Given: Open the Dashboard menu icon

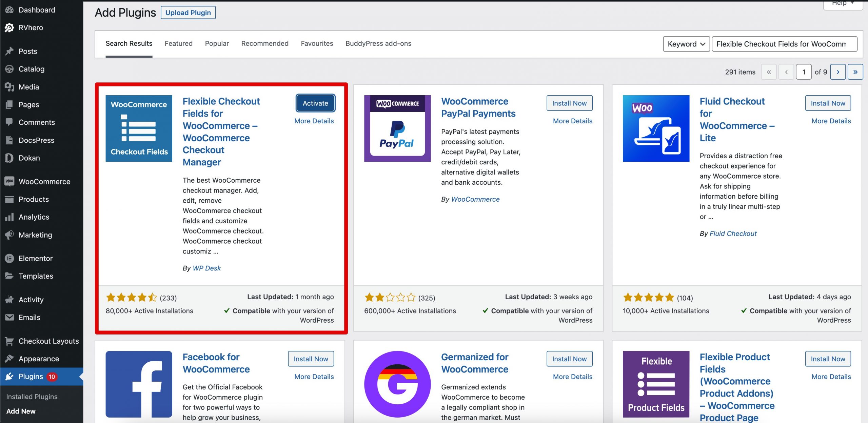Looking at the screenshot, I should (9, 10).
